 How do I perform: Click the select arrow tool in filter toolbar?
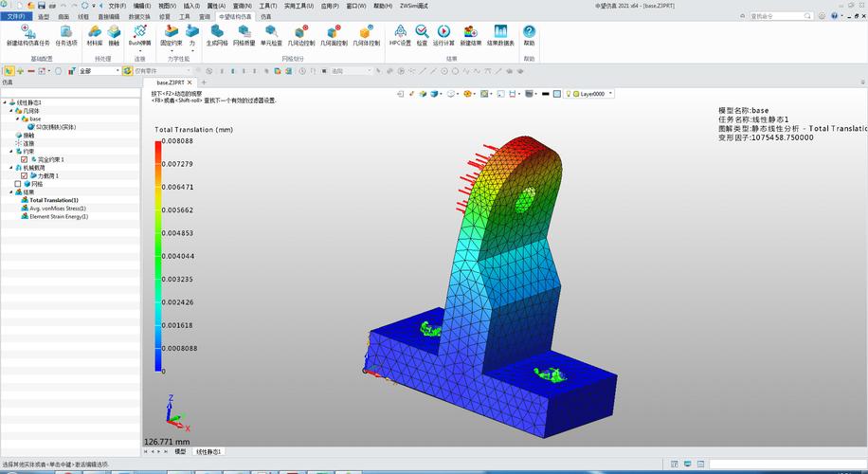pos(9,71)
